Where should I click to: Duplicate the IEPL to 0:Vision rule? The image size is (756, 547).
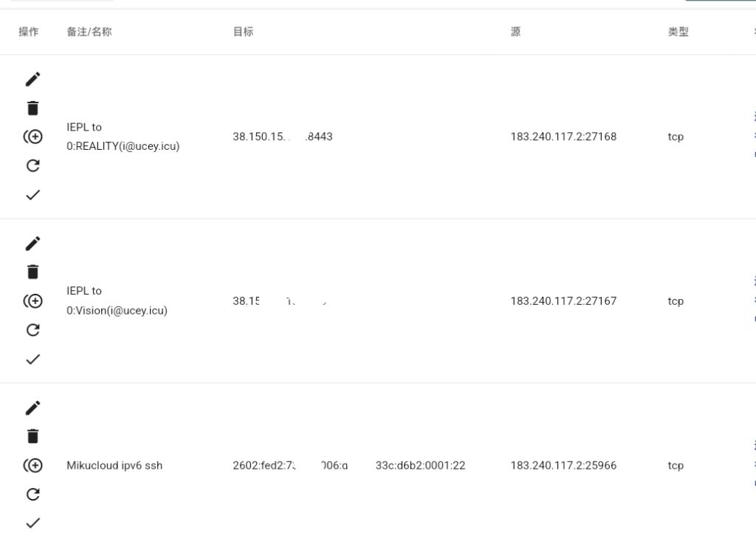[32, 301]
